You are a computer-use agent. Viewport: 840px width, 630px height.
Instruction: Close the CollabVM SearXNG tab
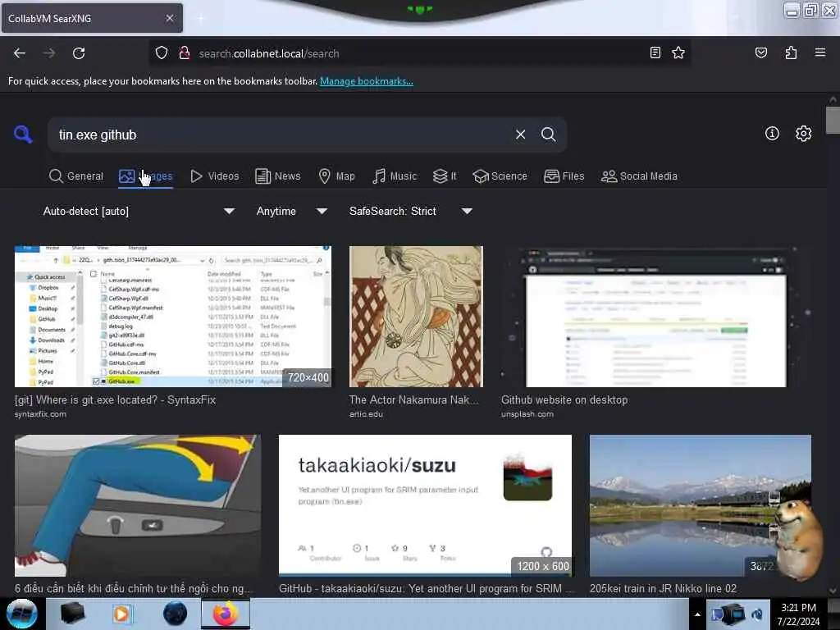click(169, 18)
